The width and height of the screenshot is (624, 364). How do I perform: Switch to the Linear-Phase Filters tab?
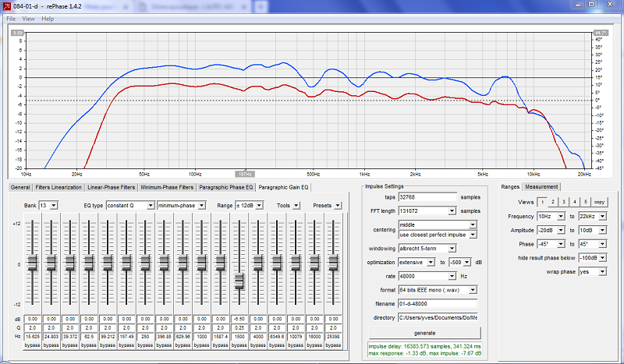coord(111,187)
